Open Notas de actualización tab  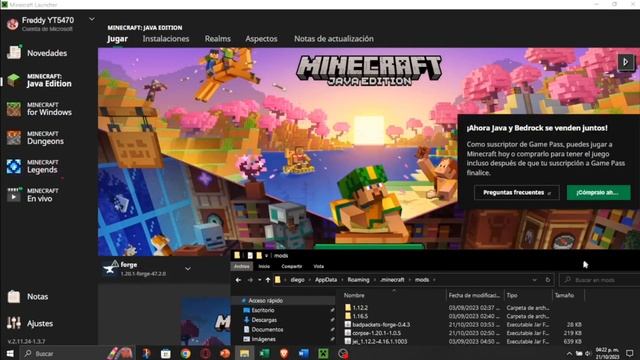334,39
